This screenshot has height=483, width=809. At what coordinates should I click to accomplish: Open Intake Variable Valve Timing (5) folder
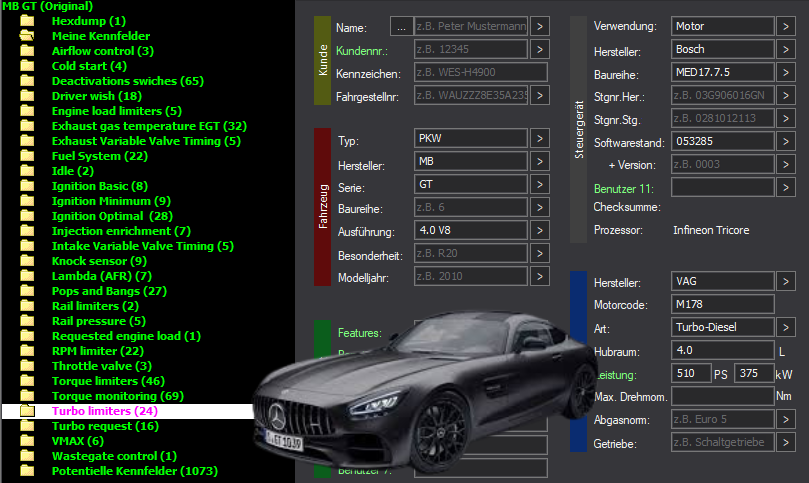[x=142, y=246]
